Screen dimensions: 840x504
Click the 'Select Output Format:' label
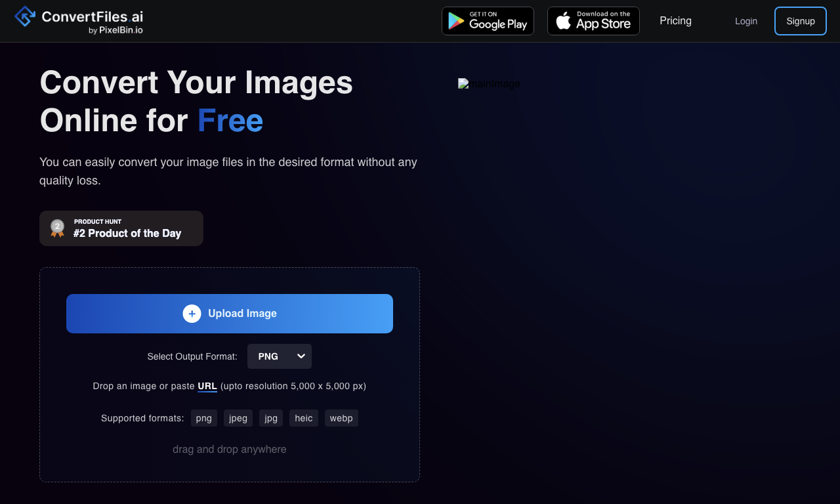click(192, 356)
